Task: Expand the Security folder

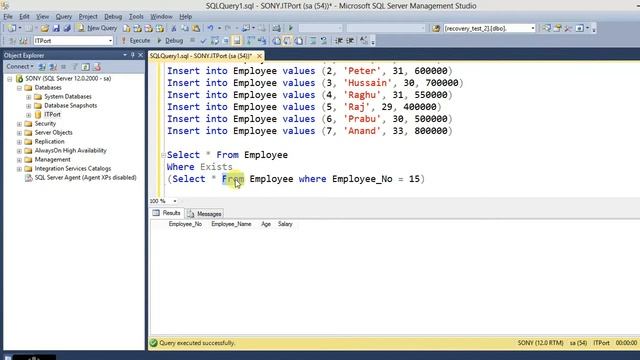Action: [x=19, y=124]
